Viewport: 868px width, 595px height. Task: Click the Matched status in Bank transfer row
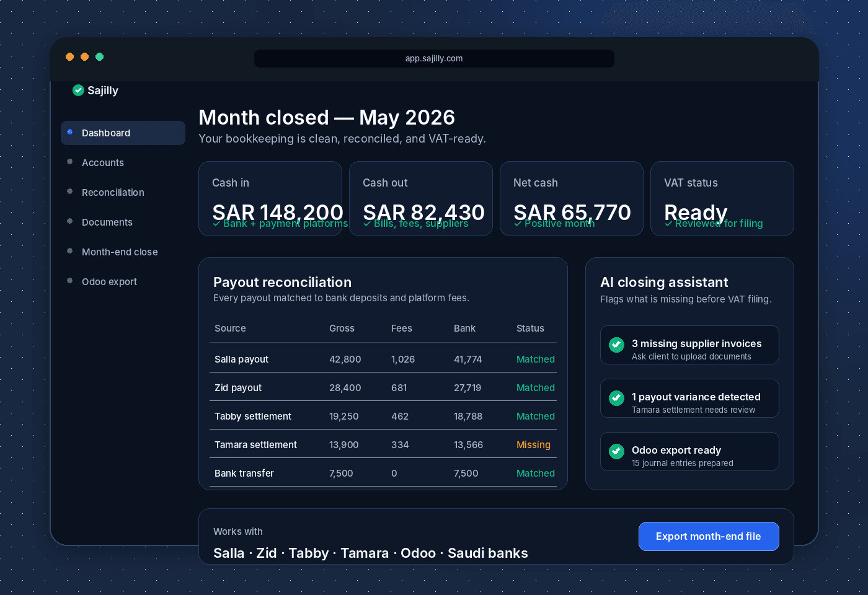536,474
